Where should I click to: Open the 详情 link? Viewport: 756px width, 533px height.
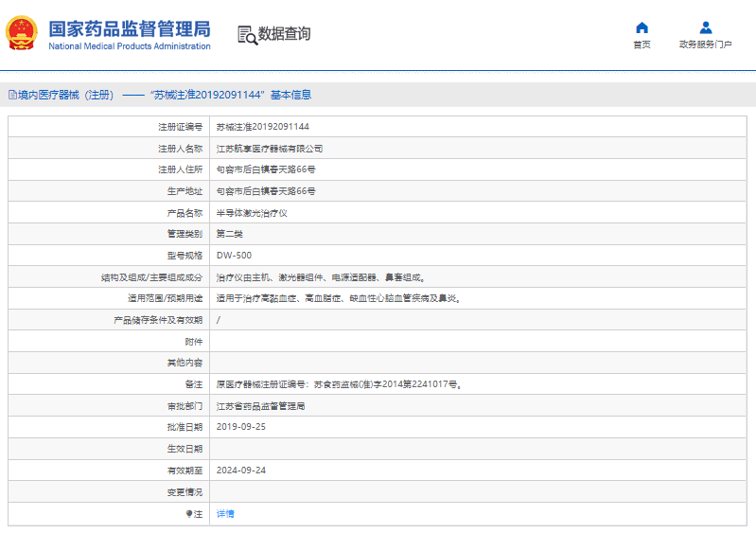click(x=225, y=514)
